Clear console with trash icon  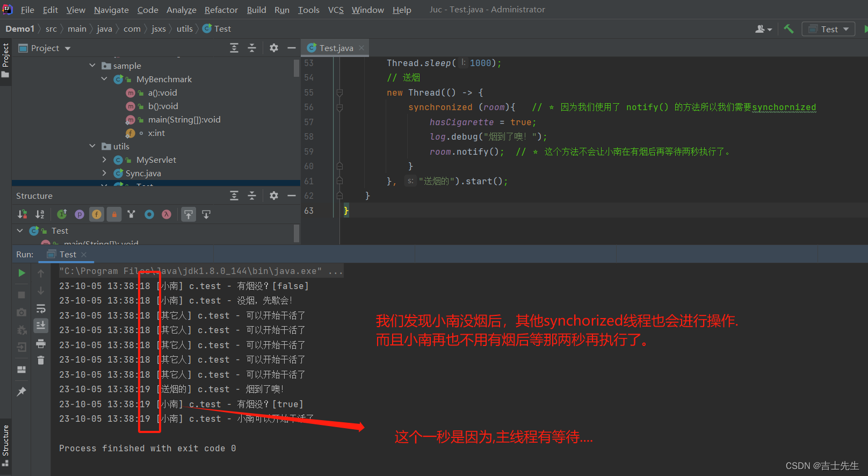(41, 360)
